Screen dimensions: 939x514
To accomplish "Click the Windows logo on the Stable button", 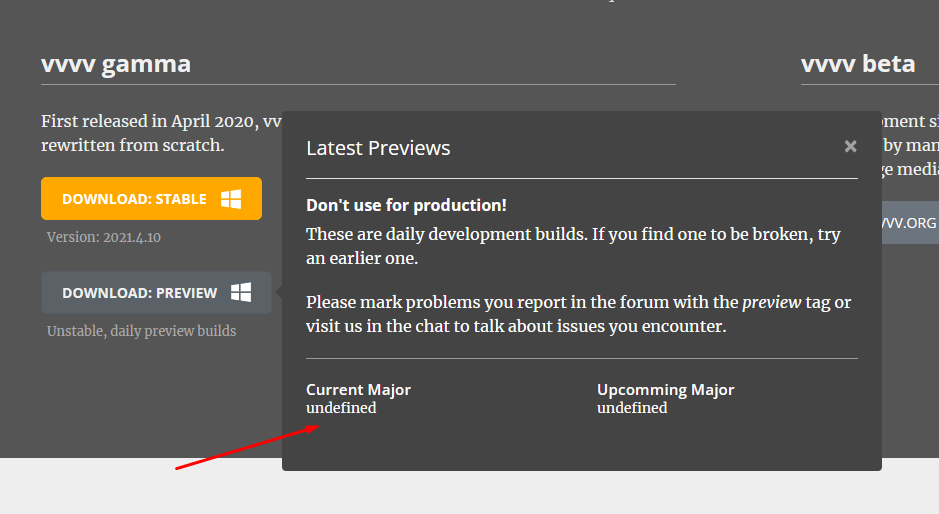I will 231,199.
